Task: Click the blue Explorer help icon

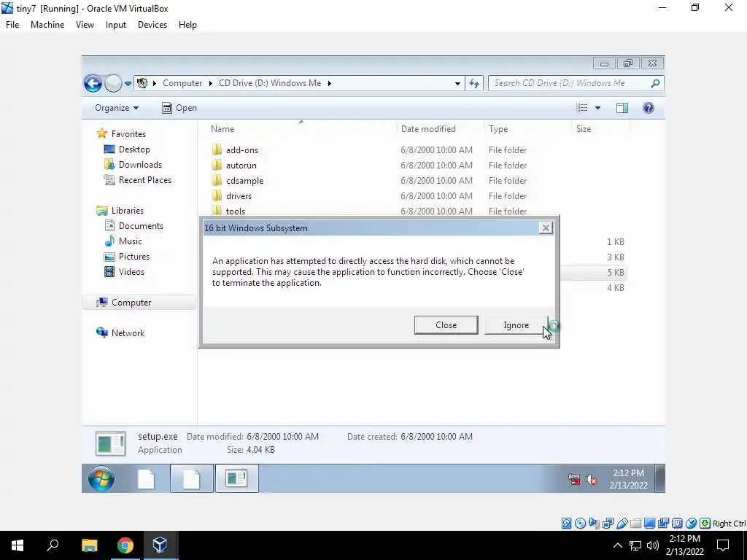Action: coord(649,108)
